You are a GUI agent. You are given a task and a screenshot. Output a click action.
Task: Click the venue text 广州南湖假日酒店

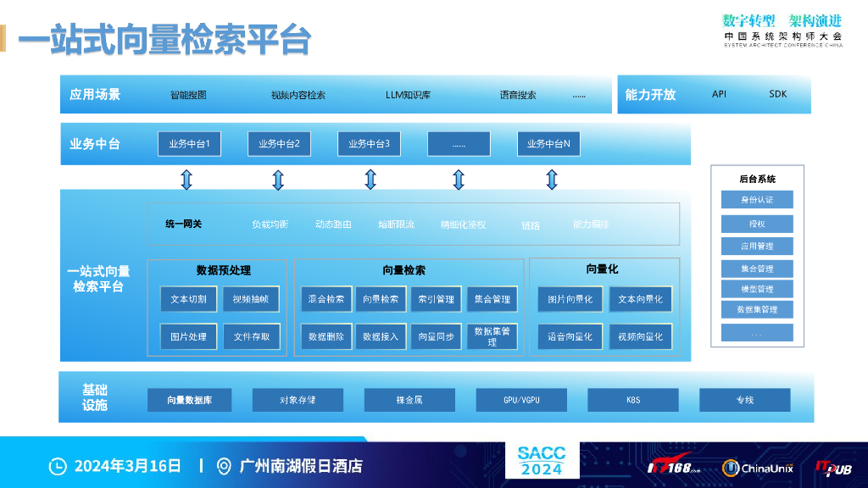click(301, 466)
